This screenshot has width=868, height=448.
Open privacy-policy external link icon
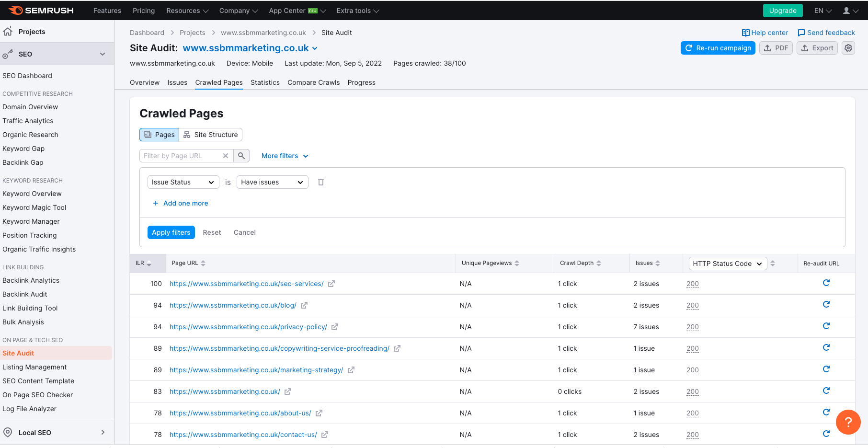click(x=335, y=327)
